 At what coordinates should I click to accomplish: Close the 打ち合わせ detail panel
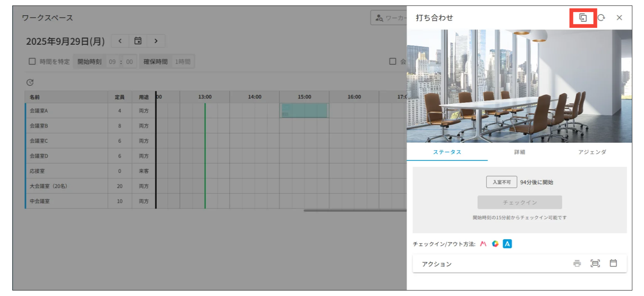pos(619,18)
